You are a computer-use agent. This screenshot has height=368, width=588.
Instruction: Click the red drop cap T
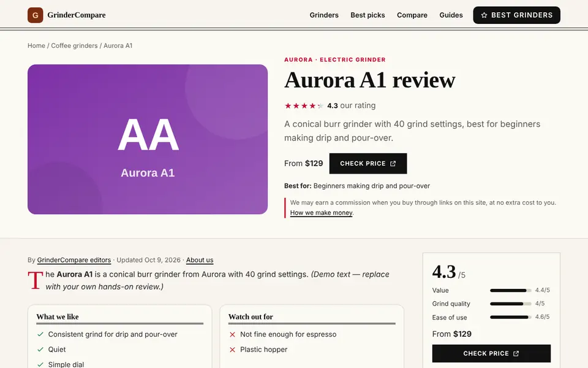36,280
